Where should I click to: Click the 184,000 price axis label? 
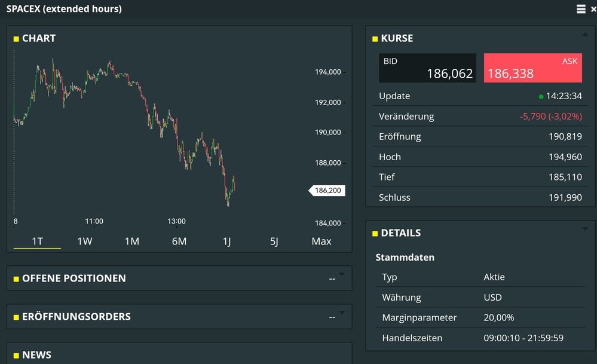328,223
